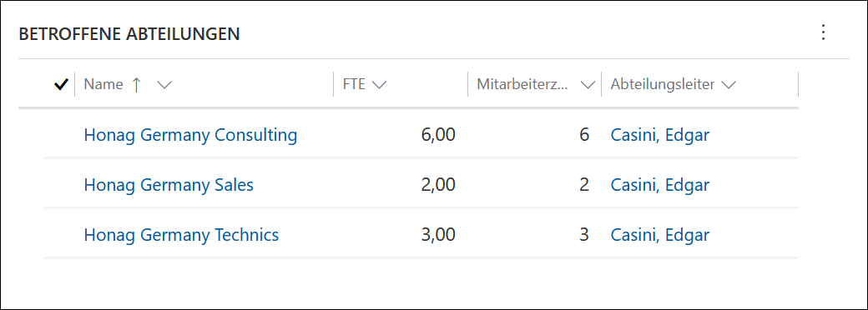Open the Honag Germany Sales record
This screenshot has width=868, height=310.
click(169, 184)
